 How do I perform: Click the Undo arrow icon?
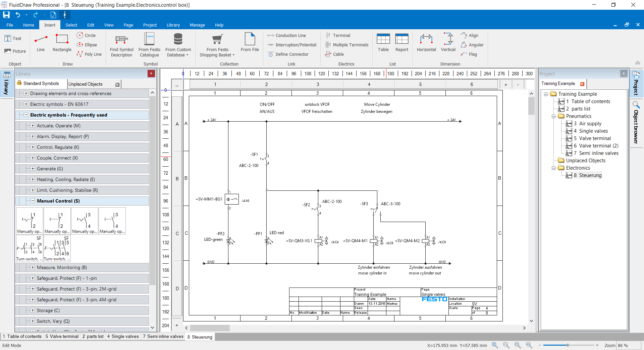[x=18, y=15]
